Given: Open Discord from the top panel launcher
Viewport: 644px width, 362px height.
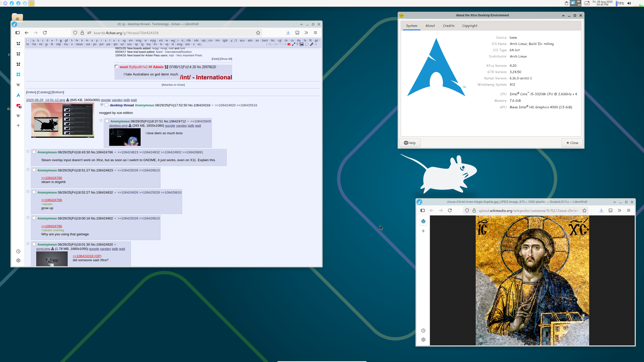Looking at the screenshot, I should 5,3.
